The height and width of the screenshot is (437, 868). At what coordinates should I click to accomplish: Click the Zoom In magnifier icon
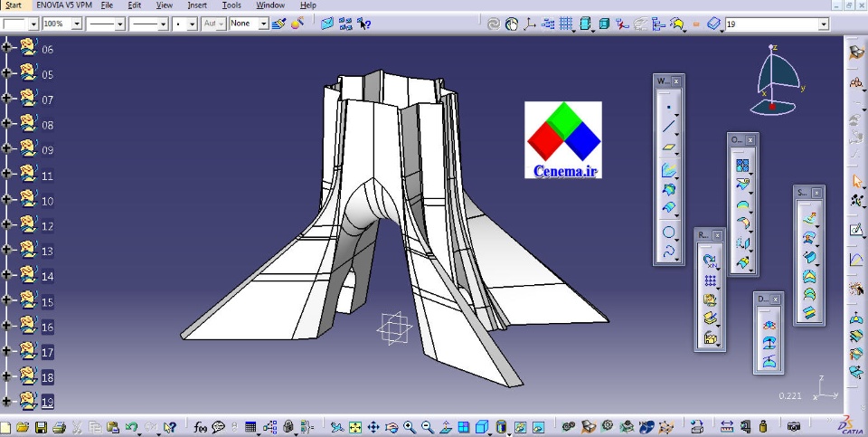pyautogui.click(x=410, y=427)
